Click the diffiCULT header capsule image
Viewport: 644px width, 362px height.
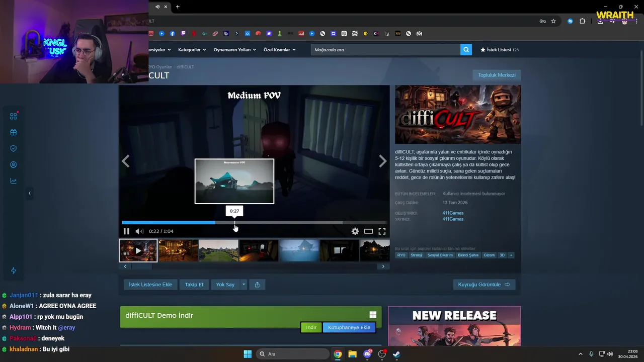tap(458, 115)
